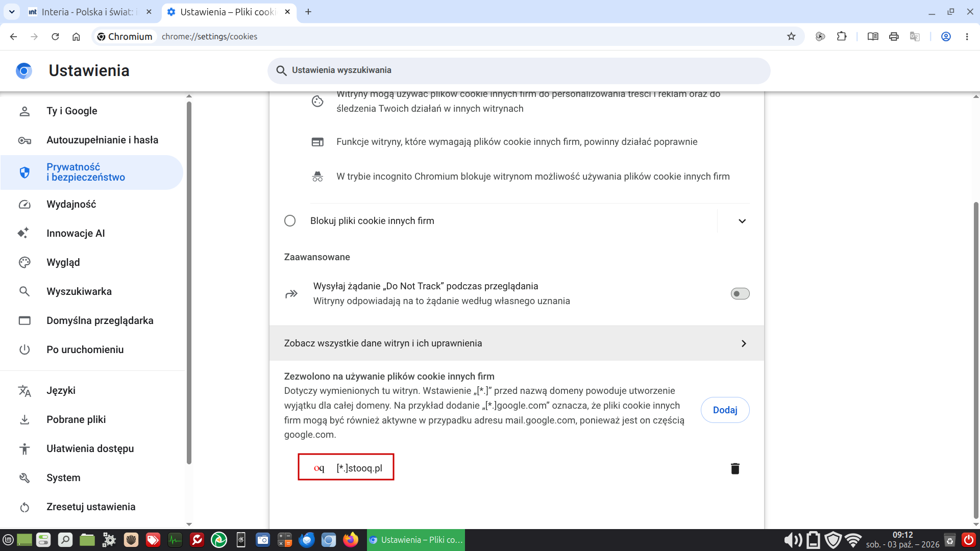Viewport: 980px width, 551px height.
Task: Click the Dodaj button
Action: tap(725, 410)
